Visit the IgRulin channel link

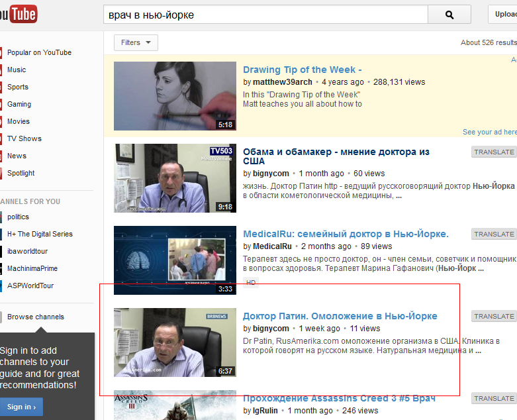click(265, 411)
